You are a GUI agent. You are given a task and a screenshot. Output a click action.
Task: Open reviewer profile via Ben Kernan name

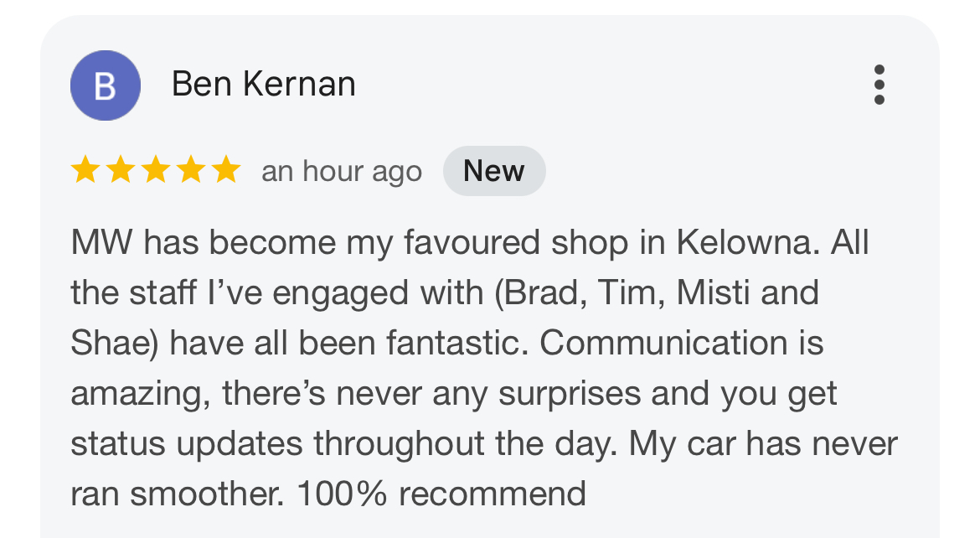(264, 85)
